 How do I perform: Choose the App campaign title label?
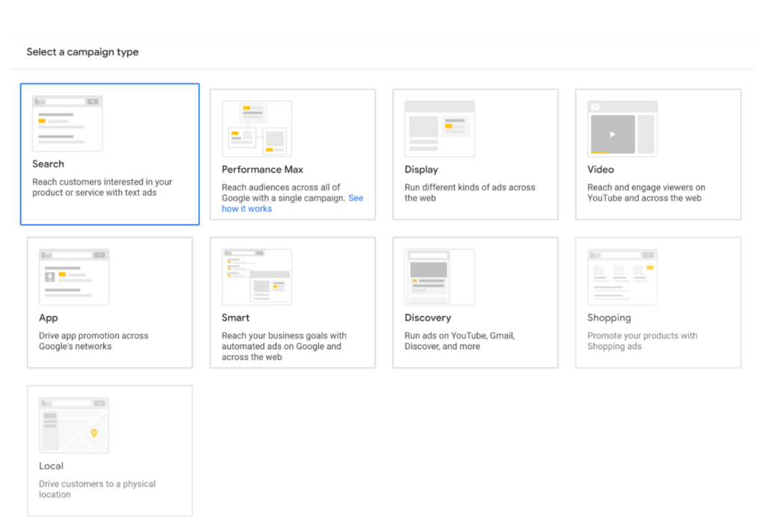tap(49, 318)
